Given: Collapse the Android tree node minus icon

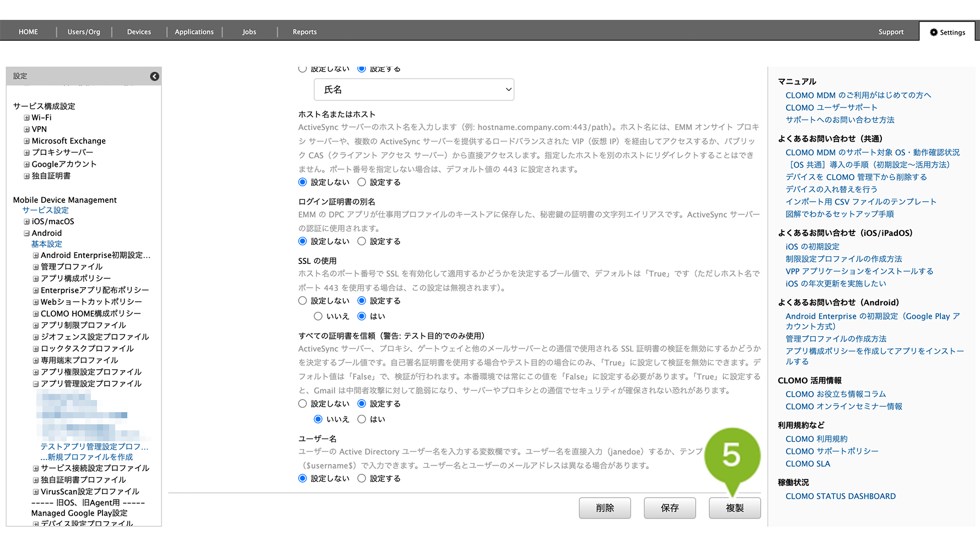Looking at the screenshot, I should coord(26,234).
